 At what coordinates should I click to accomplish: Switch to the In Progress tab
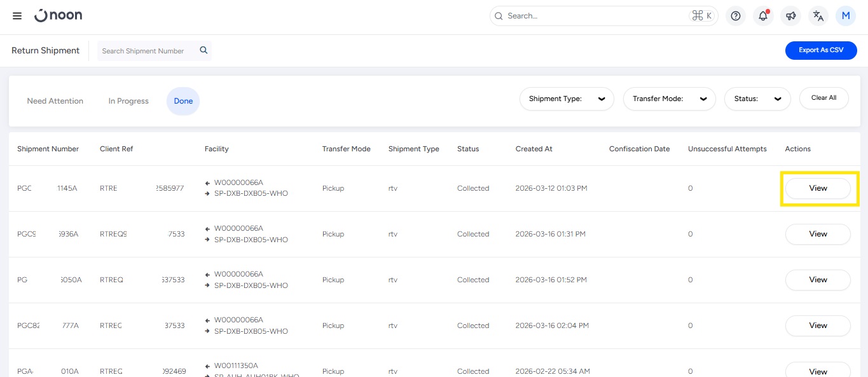[128, 101]
